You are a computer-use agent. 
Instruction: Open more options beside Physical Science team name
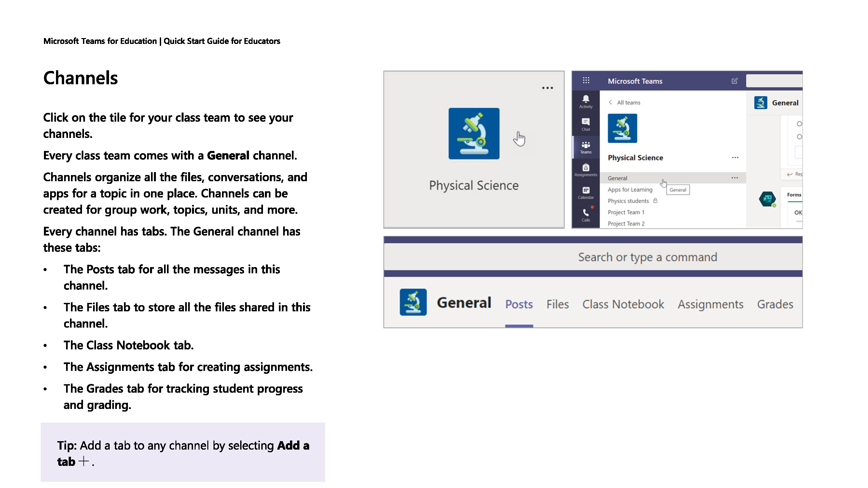(x=735, y=157)
